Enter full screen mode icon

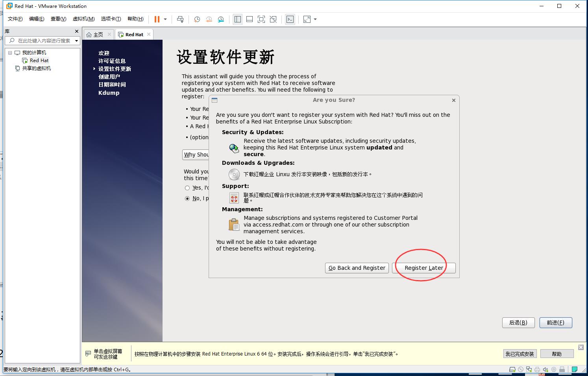click(x=261, y=19)
